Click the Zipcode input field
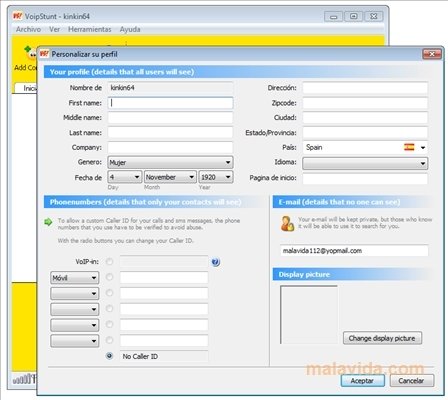 click(365, 103)
